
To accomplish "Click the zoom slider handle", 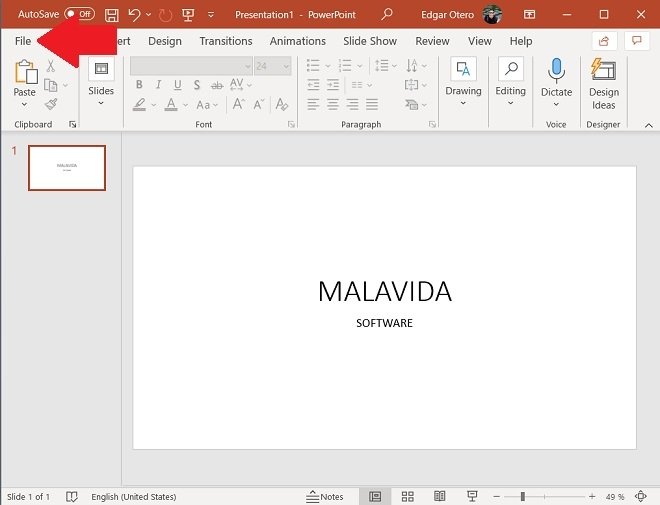I will [522, 497].
